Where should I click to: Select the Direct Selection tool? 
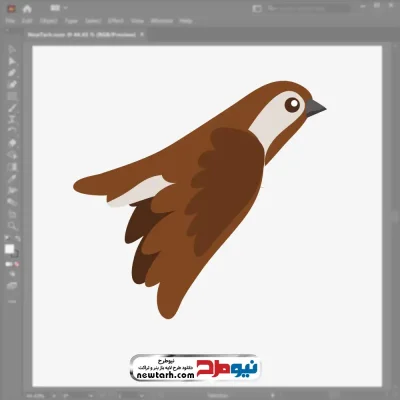(12, 61)
